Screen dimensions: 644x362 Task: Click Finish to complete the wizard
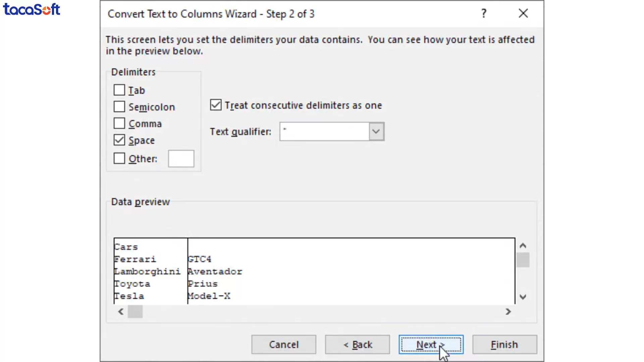[x=504, y=345]
